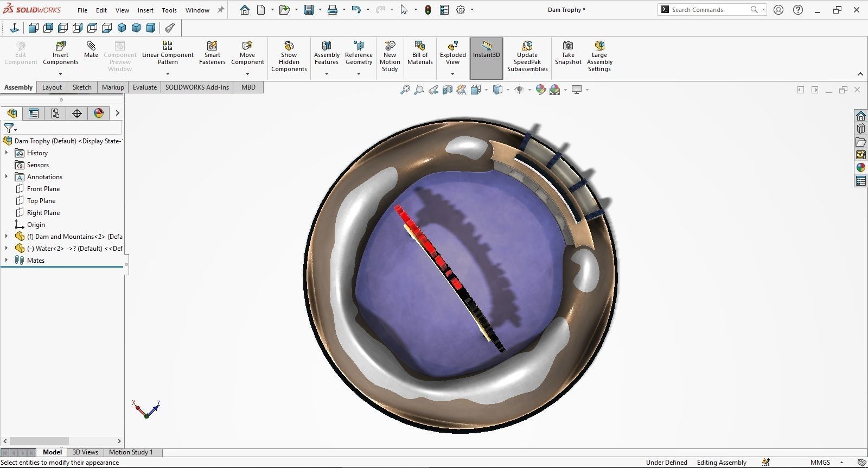Expand the Mates folder
This screenshot has width=868, height=468.
tap(7, 261)
